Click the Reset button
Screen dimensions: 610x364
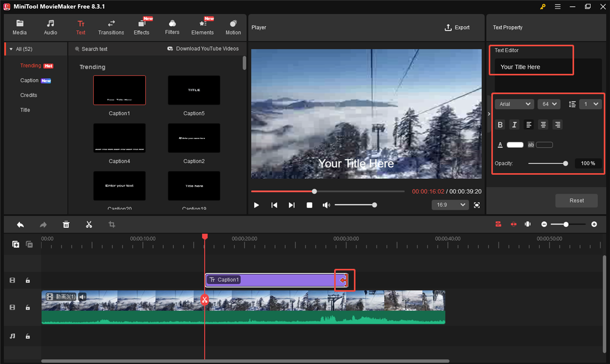576,201
